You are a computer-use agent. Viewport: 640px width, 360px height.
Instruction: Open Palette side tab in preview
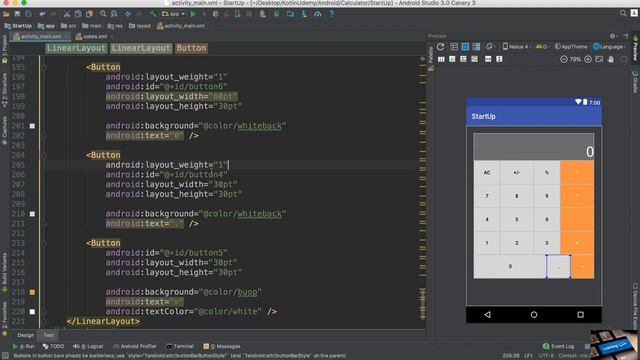pyautogui.click(x=431, y=58)
